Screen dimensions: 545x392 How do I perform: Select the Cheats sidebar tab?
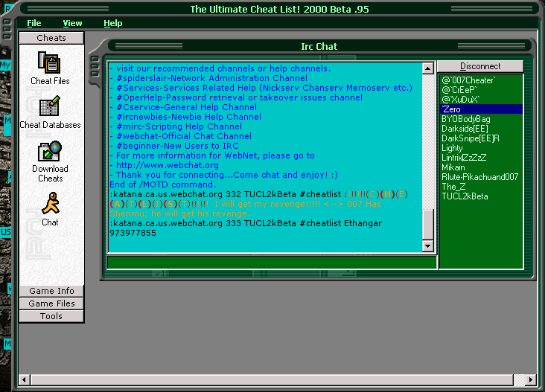[x=51, y=38]
